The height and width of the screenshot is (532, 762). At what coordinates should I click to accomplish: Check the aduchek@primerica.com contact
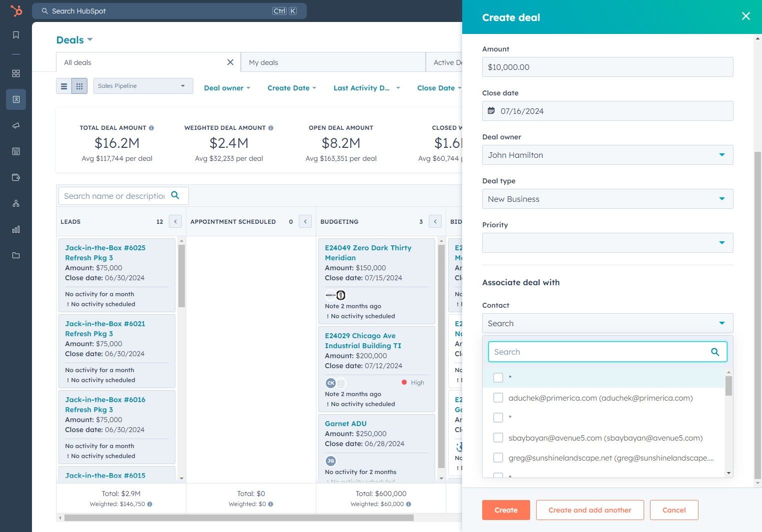coord(498,398)
